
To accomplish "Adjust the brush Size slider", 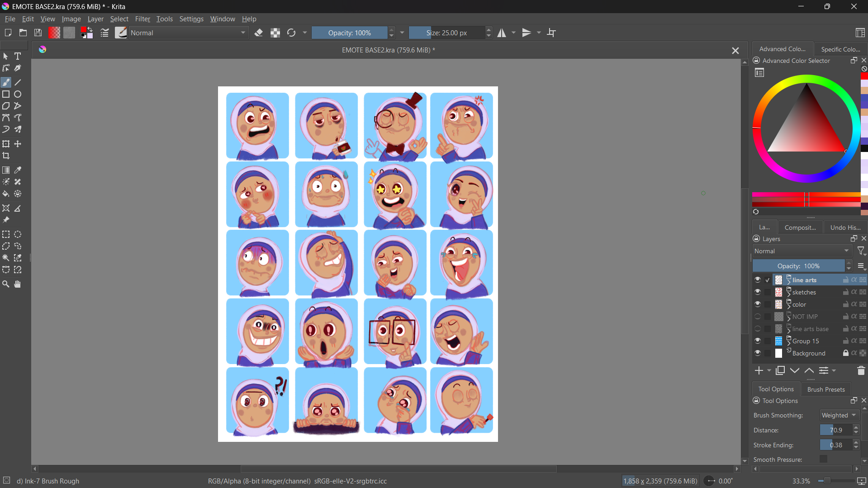I will [x=446, y=33].
